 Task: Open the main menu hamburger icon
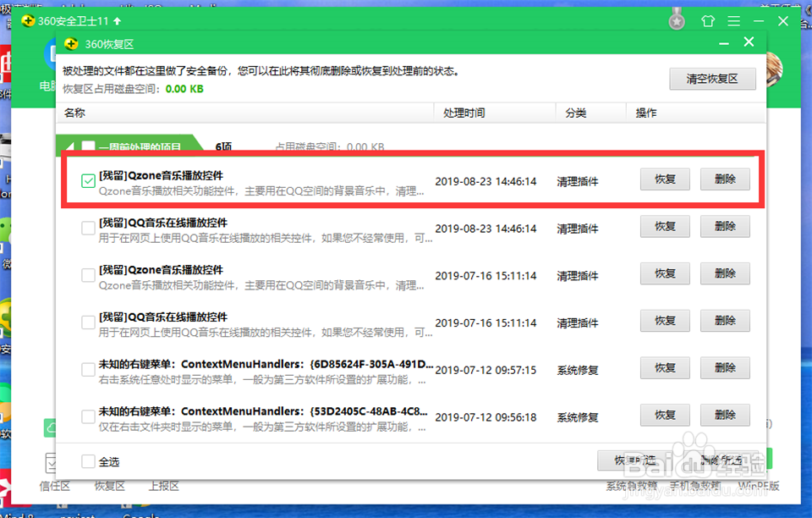[733, 20]
